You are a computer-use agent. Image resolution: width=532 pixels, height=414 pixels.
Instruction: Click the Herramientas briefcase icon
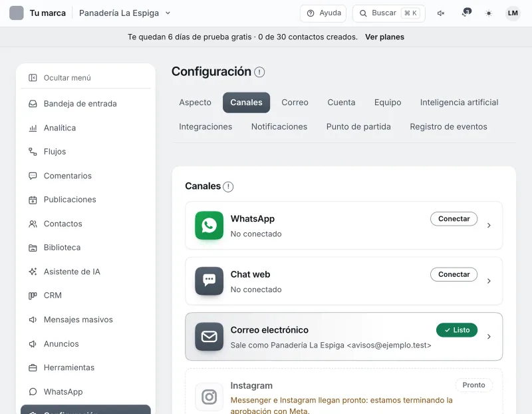(x=33, y=367)
